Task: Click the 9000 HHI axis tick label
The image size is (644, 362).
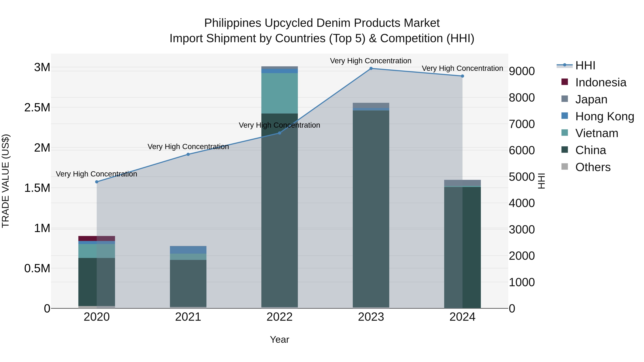Action: click(522, 71)
